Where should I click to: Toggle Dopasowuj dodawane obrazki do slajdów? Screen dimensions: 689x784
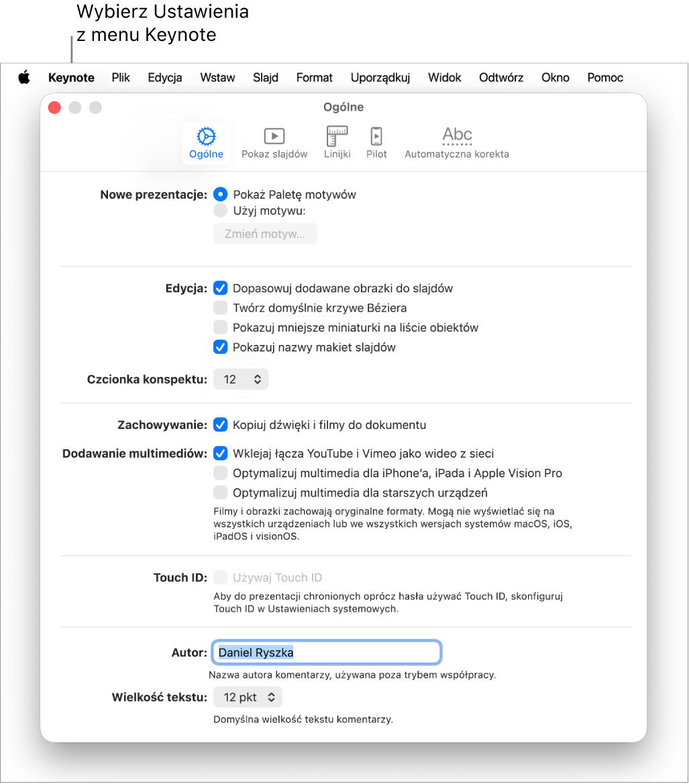(220, 288)
